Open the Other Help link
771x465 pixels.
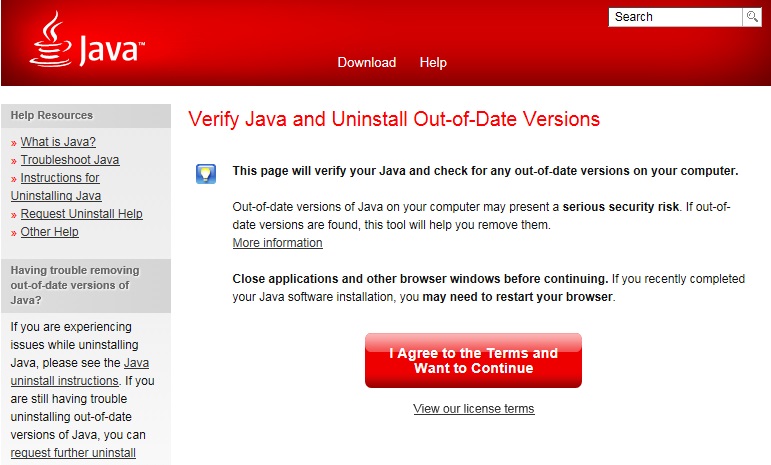point(50,232)
